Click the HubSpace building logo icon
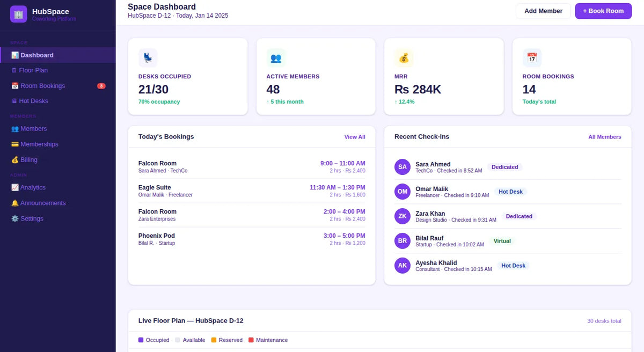Image resolution: width=644 pixels, height=352 pixels. [x=19, y=14]
